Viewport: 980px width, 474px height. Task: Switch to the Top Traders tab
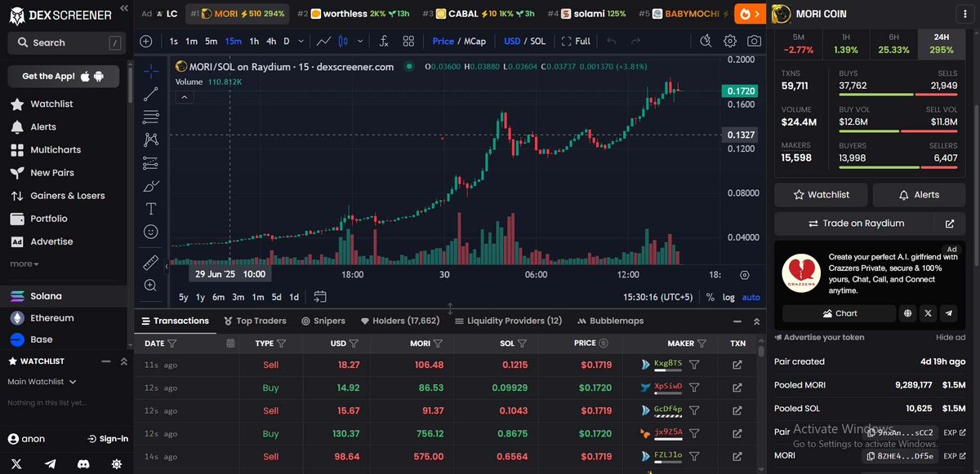click(x=255, y=321)
